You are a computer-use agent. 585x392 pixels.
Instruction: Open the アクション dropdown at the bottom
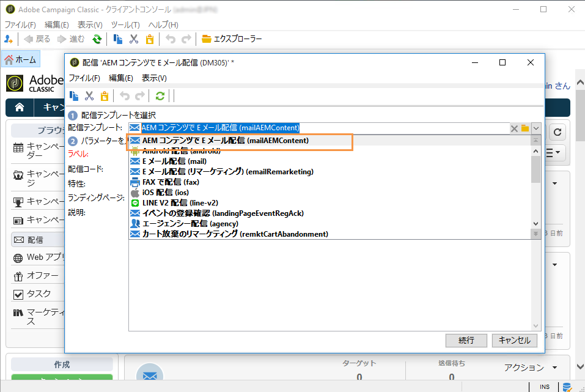point(530,368)
